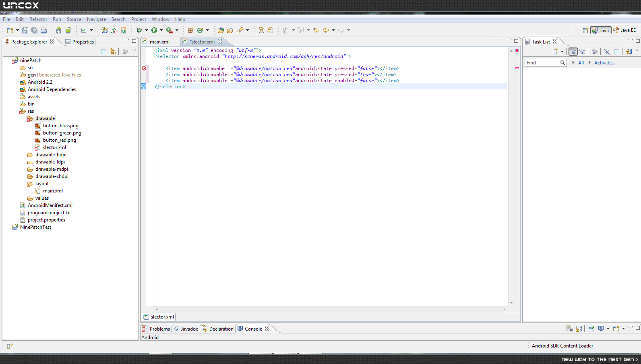Click the Find field in Task List
Viewport: 641px width, 364px height.
pos(546,63)
